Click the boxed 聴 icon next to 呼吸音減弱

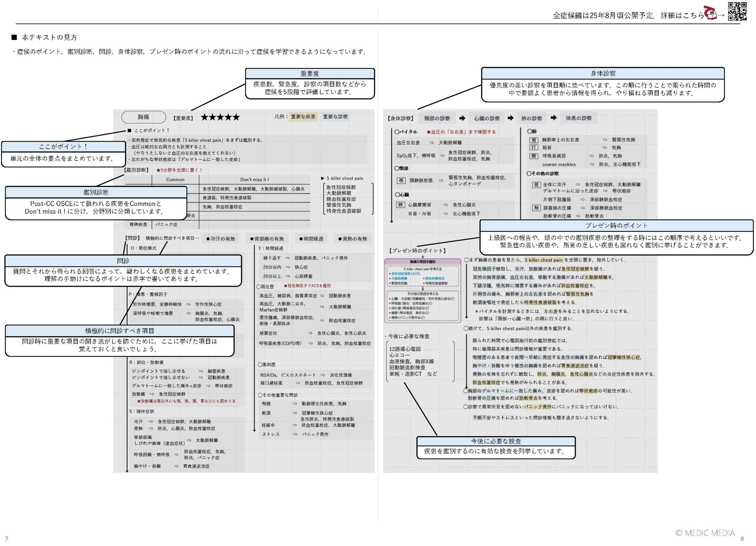pyautogui.click(x=534, y=156)
